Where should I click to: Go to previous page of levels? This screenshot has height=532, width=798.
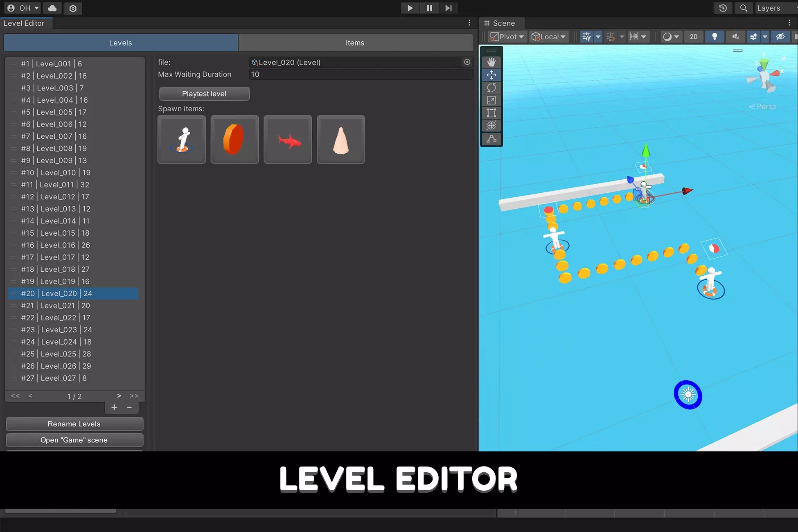point(30,396)
